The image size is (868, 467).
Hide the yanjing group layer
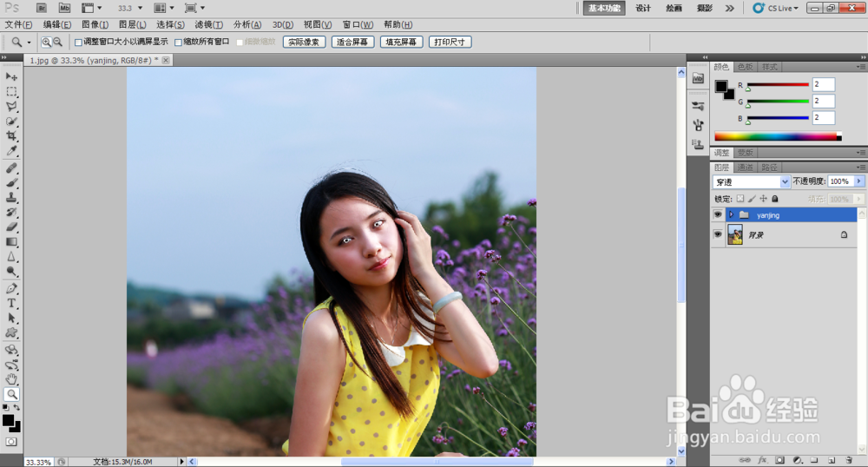click(718, 214)
